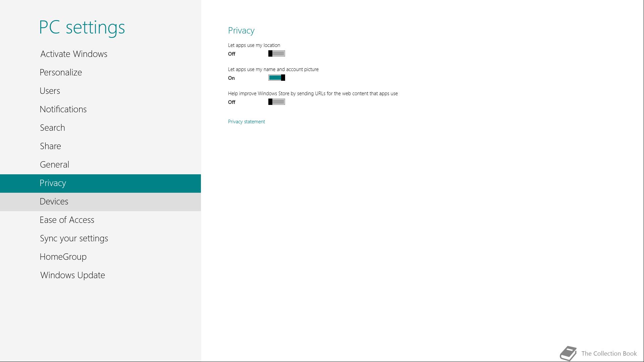
Task: Turn off name and account picture switch
Action: [277, 78]
